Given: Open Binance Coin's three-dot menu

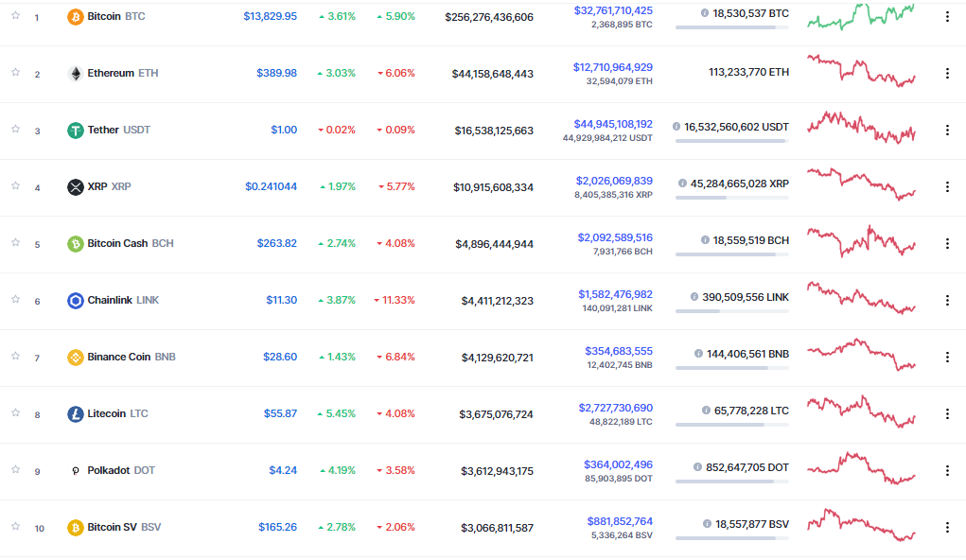Looking at the screenshot, I should [x=947, y=358].
